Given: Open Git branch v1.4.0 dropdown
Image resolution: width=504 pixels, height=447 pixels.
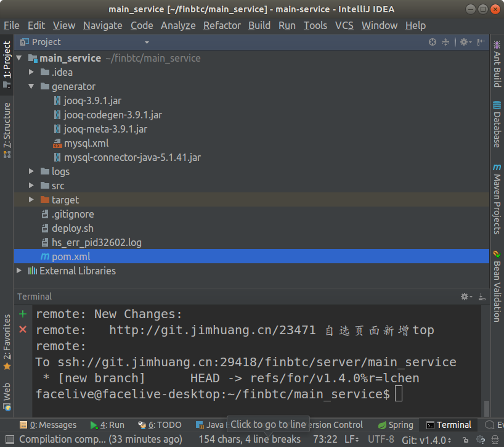Looking at the screenshot, I should pos(426,440).
